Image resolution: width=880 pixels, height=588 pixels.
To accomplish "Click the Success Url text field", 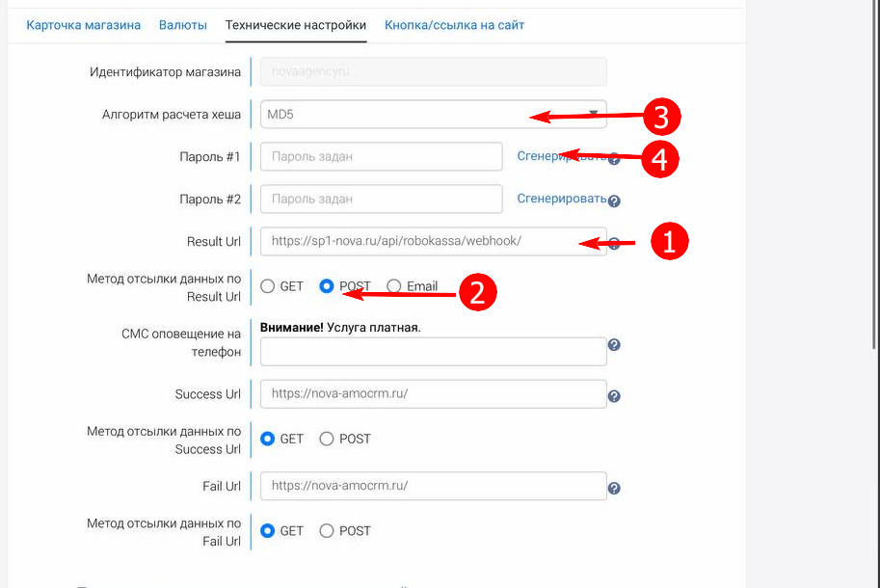I will 433,393.
